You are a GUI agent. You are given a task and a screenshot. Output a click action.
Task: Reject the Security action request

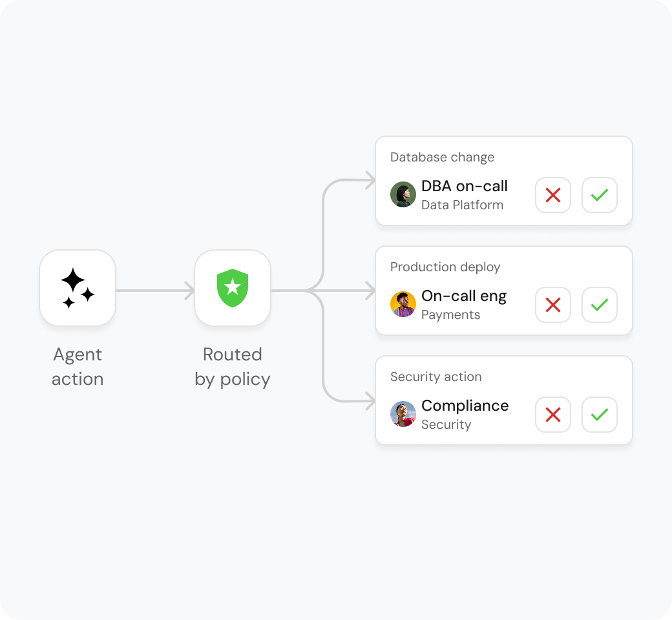pyautogui.click(x=553, y=415)
